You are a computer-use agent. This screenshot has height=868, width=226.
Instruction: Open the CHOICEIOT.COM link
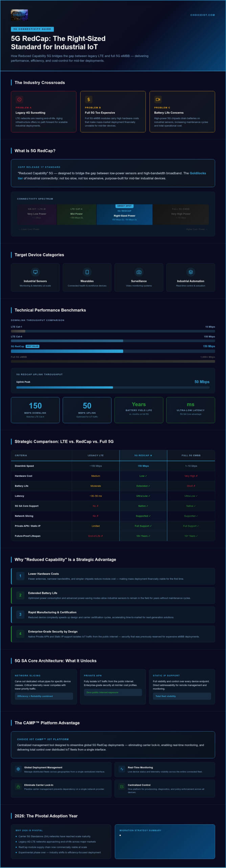click(202, 15)
